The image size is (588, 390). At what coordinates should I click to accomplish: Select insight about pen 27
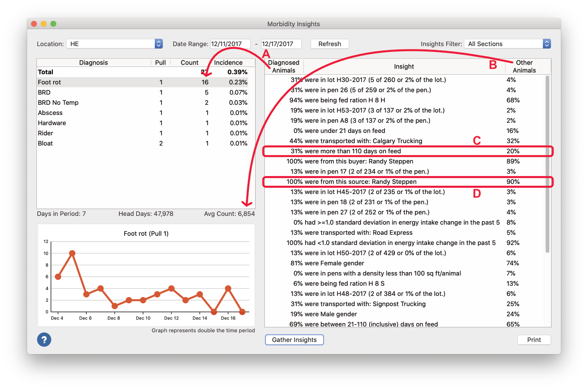click(x=405, y=212)
